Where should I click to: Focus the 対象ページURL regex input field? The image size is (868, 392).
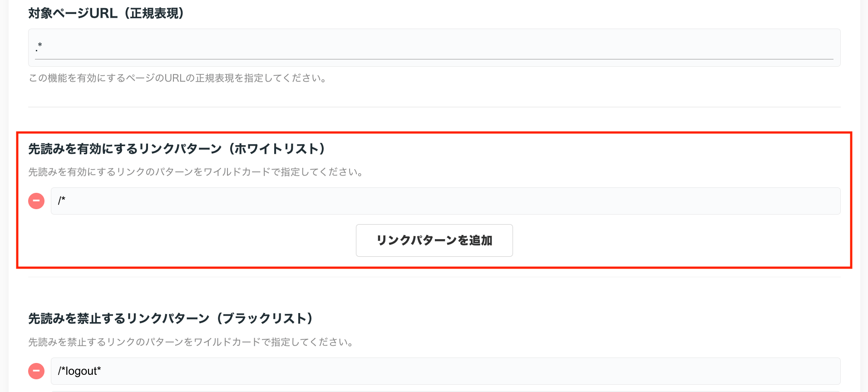(434, 48)
